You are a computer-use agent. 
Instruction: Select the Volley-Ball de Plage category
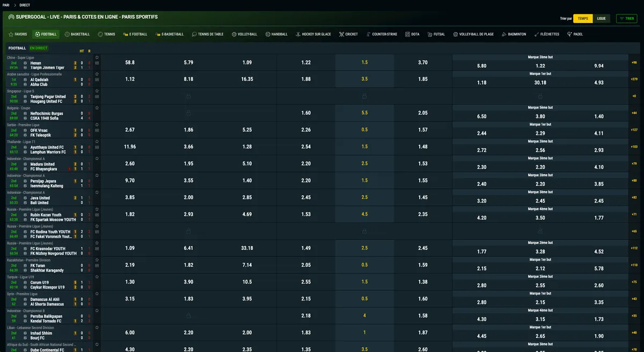[473, 34]
